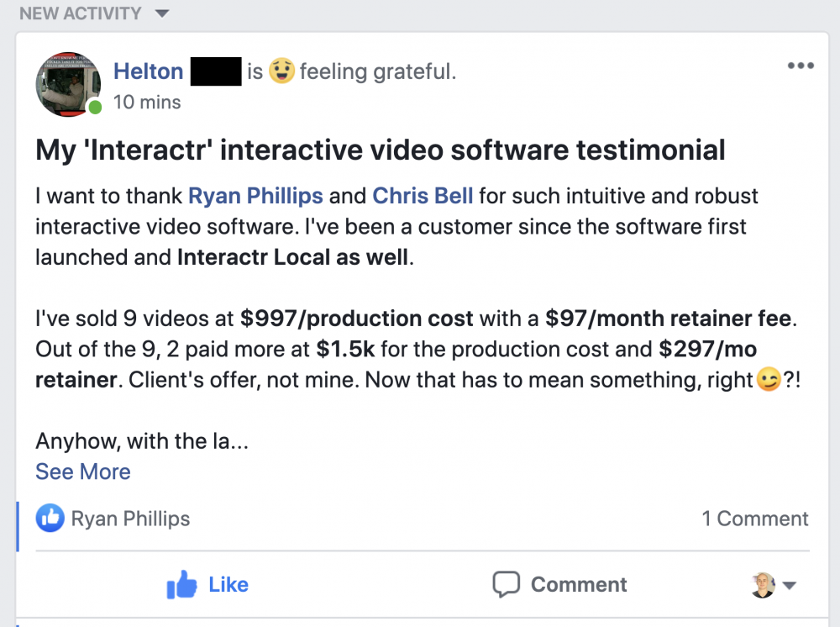Click the blue thumbs-up reaction icon

click(50, 519)
